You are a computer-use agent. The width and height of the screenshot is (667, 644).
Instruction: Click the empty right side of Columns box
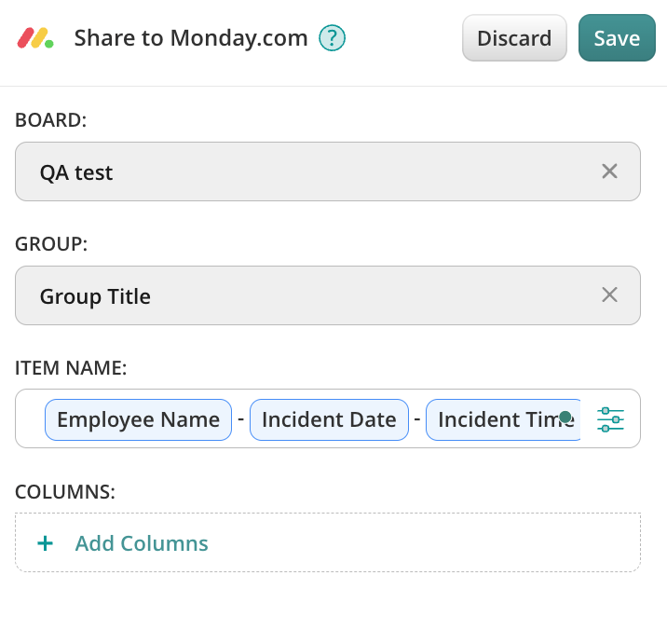click(466, 543)
